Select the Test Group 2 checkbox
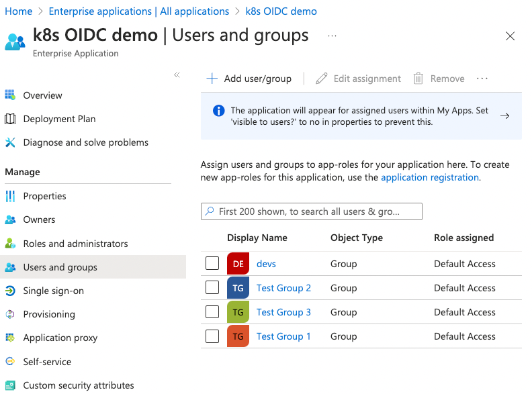The height and width of the screenshot is (394, 532). click(x=212, y=288)
